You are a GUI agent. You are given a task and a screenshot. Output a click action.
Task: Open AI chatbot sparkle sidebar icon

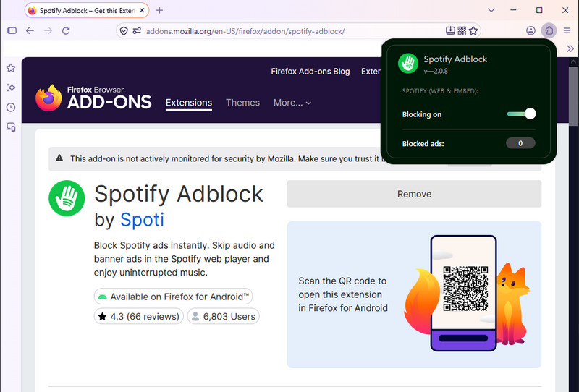[x=11, y=88]
